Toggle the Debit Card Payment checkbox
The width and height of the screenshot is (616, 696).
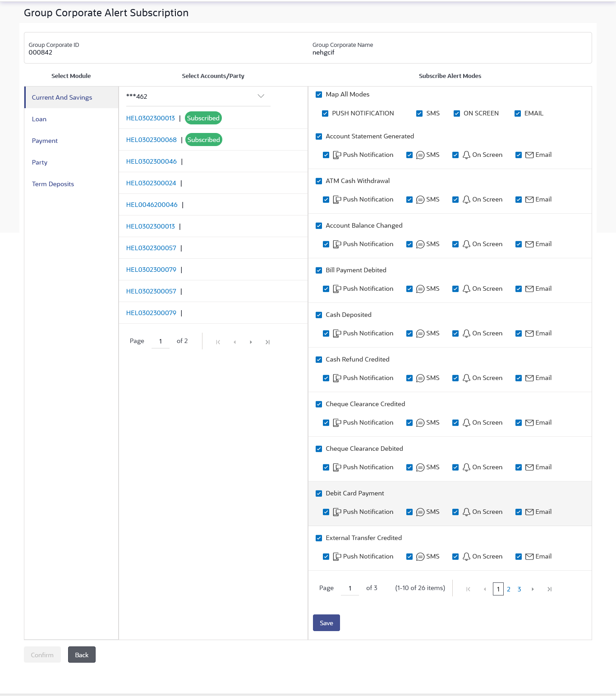tap(319, 494)
